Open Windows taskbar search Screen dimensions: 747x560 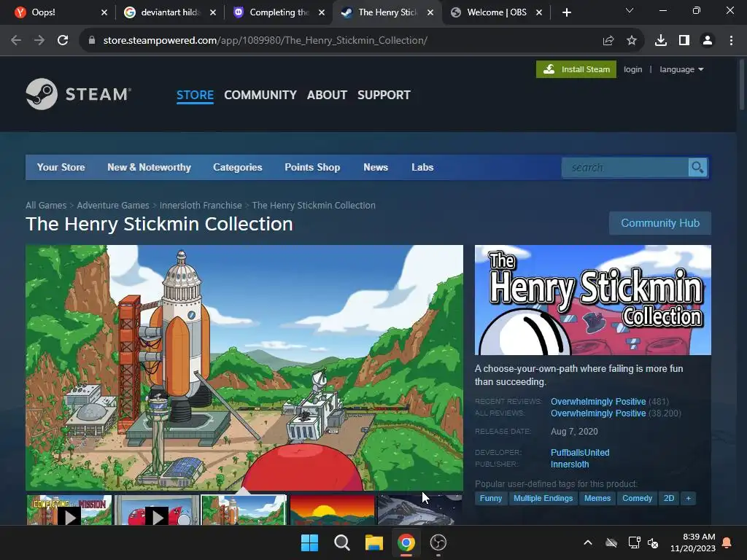coord(341,542)
